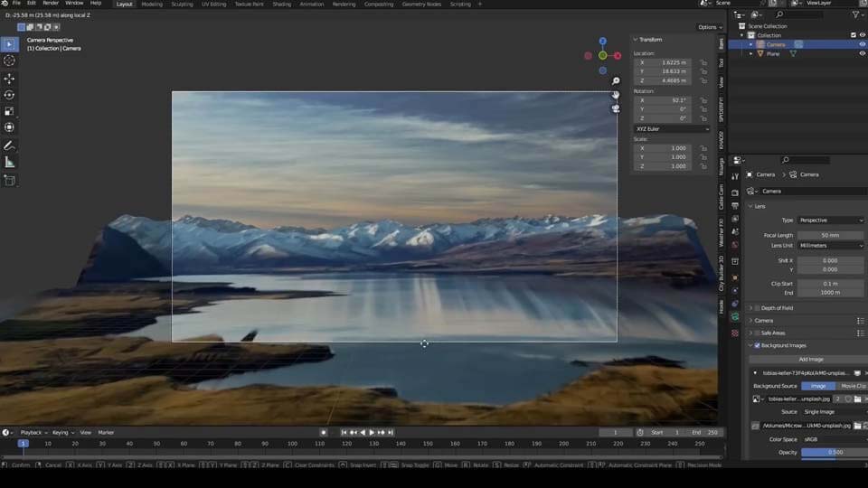Lock the Scale Z transform field
868x488 pixels.
(703, 166)
